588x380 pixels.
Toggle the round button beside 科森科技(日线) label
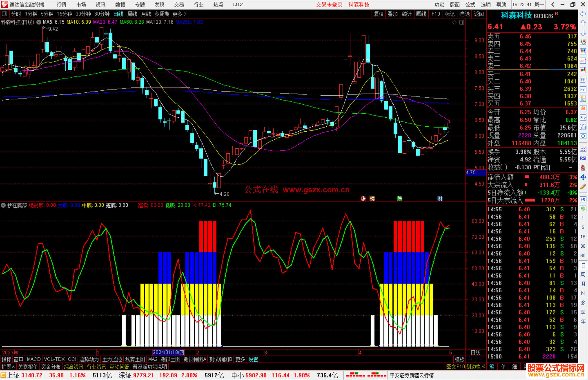(39, 22)
